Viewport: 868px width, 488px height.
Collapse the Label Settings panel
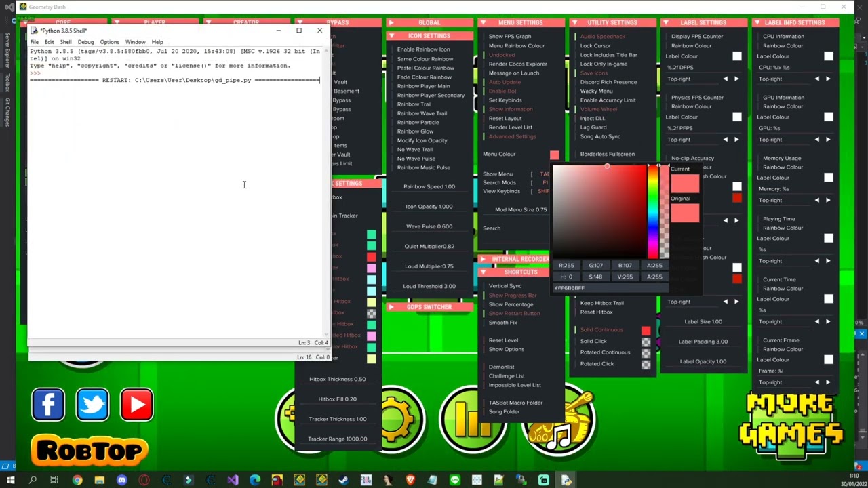[666, 22]
